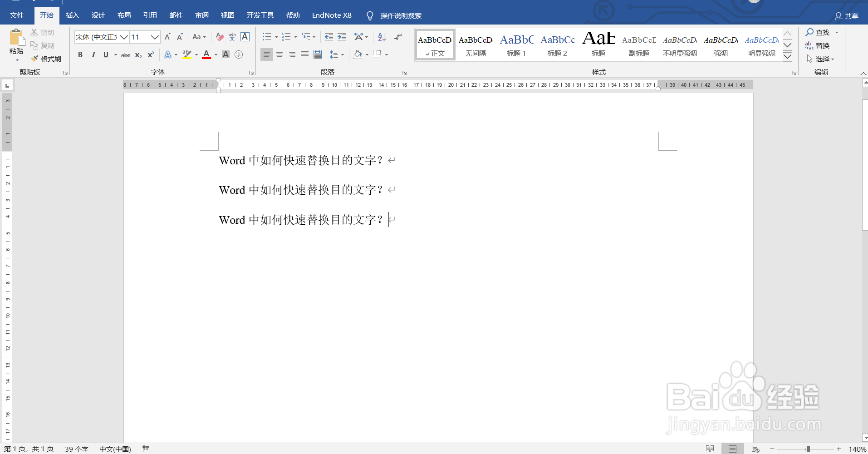The image size is (868, 454).
Task: Show paragraph marks with the pilcrow icon
Action: point(398,37)
